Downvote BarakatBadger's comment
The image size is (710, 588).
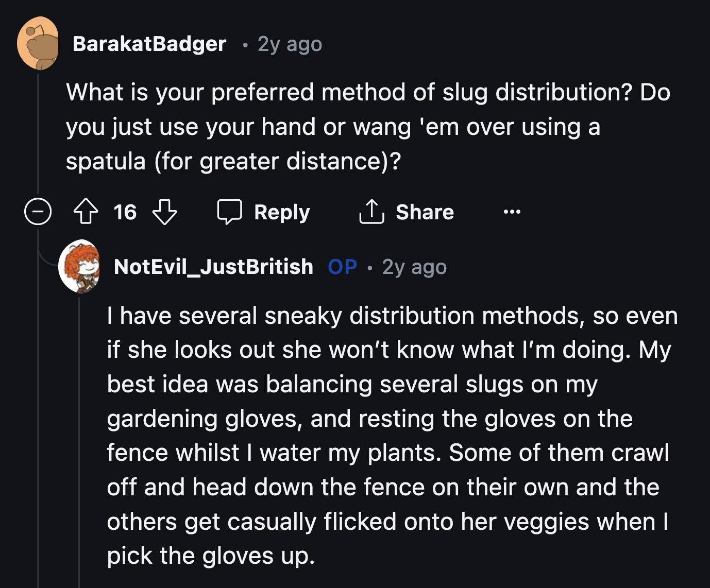coord(165,212)
